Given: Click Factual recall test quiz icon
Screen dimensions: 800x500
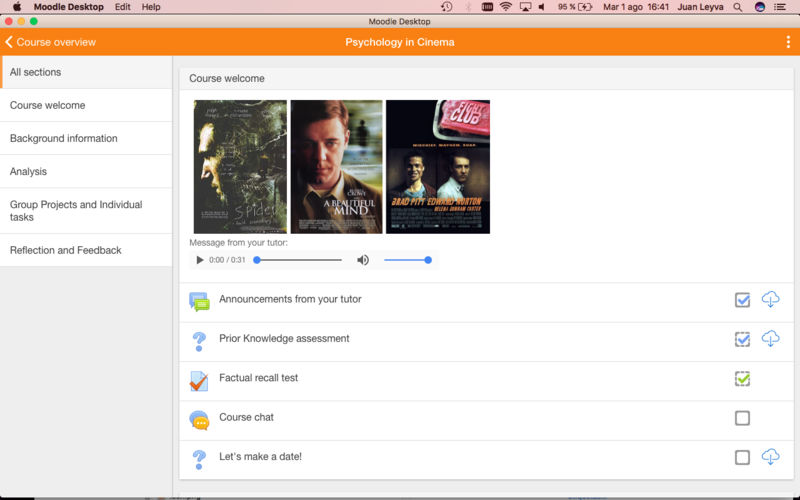Looking at the screenshot, I should coord(198,381).
